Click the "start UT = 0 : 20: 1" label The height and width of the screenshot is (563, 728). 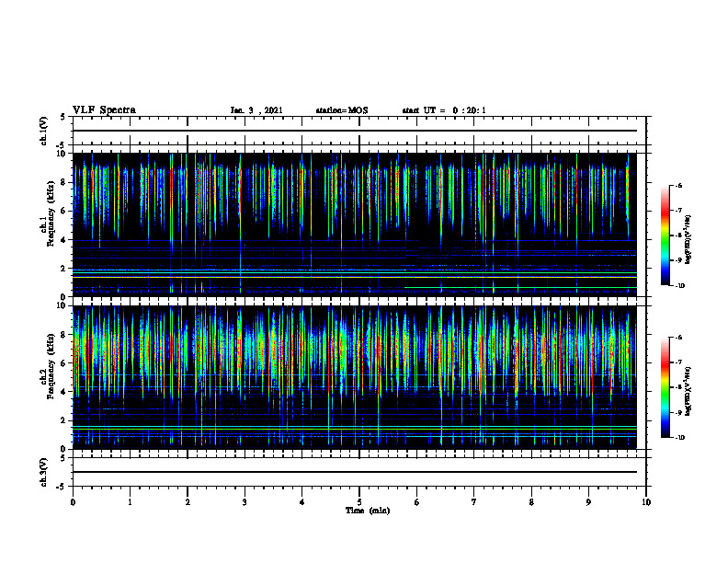(x=444, y=110)
